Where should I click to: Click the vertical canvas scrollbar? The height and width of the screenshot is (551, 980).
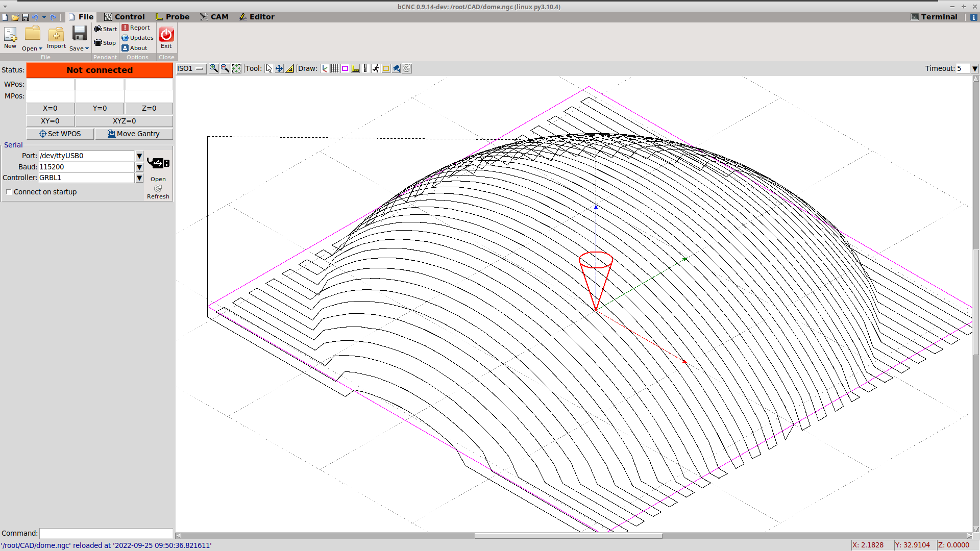[x=976, y=301]
